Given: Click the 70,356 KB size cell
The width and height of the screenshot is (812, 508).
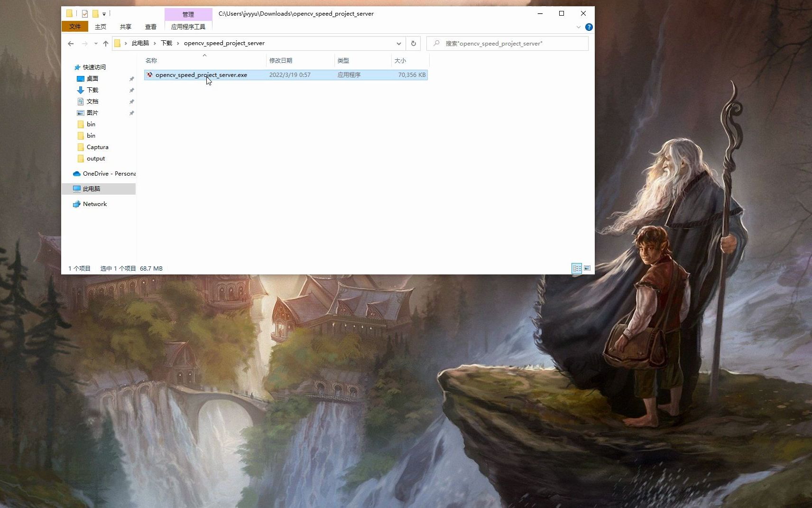Looking at the screenshot, I should point(412,75).
